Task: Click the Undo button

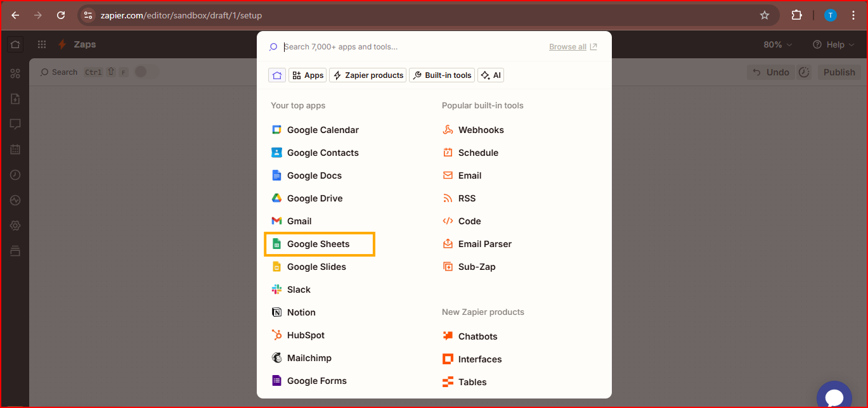Action: click(x=770, y=72)
